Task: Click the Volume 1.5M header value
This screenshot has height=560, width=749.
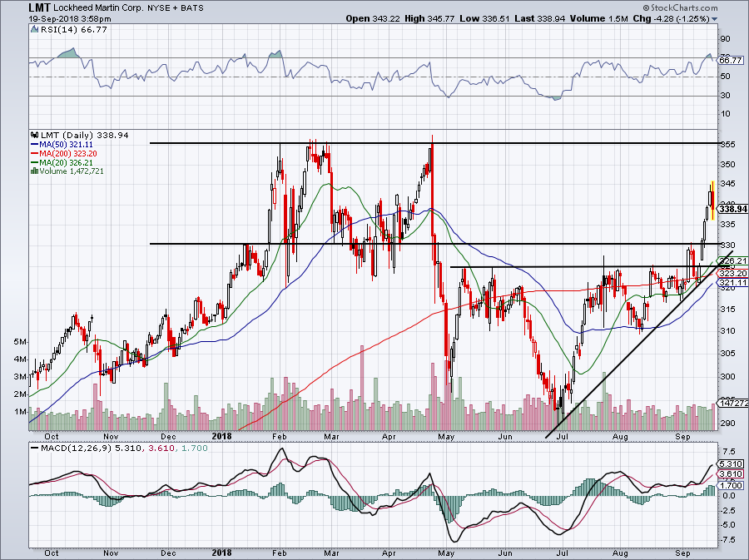Action: [x=599, y=18]
